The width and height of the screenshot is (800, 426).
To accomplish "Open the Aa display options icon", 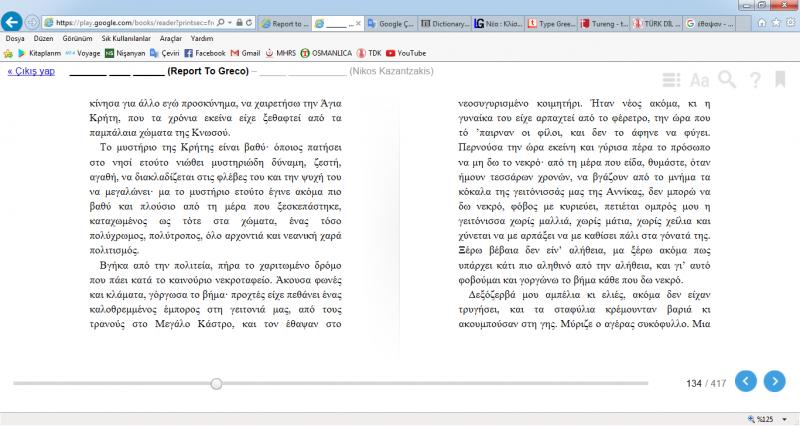I will [x=699, y=80].
